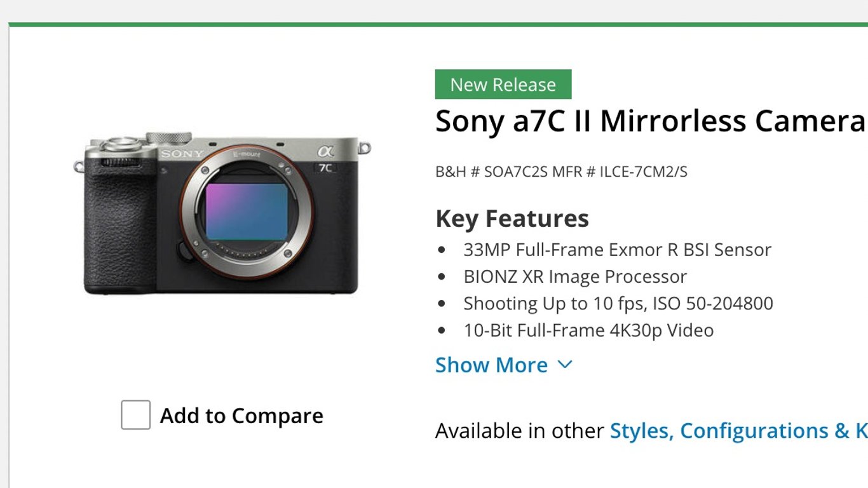Click the B&H # SOA7C2S product code

pyautogui.click(x=491, y=172)
